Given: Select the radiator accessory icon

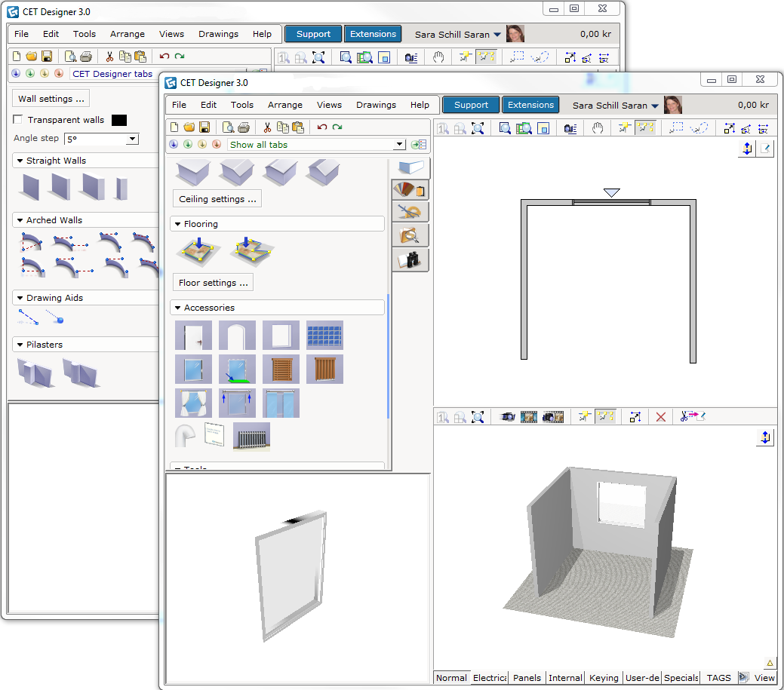Looking at the screenshot, I should click(x=251, y=437).
